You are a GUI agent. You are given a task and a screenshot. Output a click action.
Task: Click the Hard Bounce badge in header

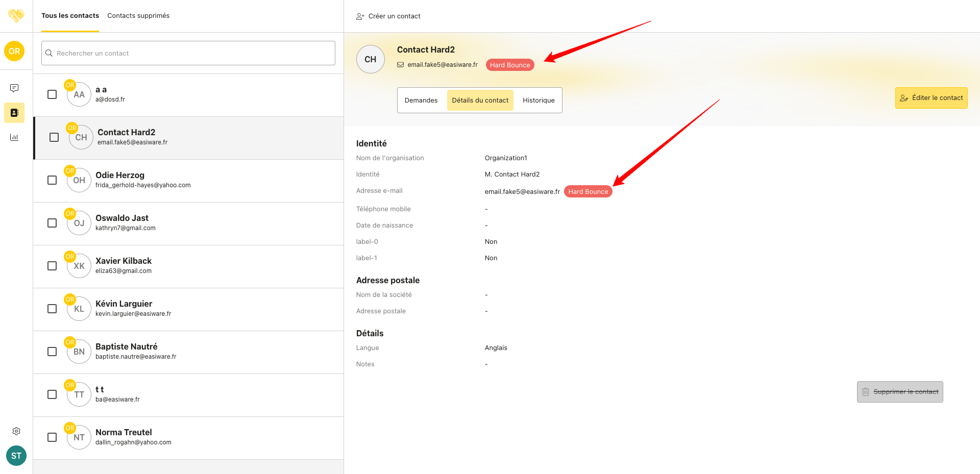coord(509,65)
